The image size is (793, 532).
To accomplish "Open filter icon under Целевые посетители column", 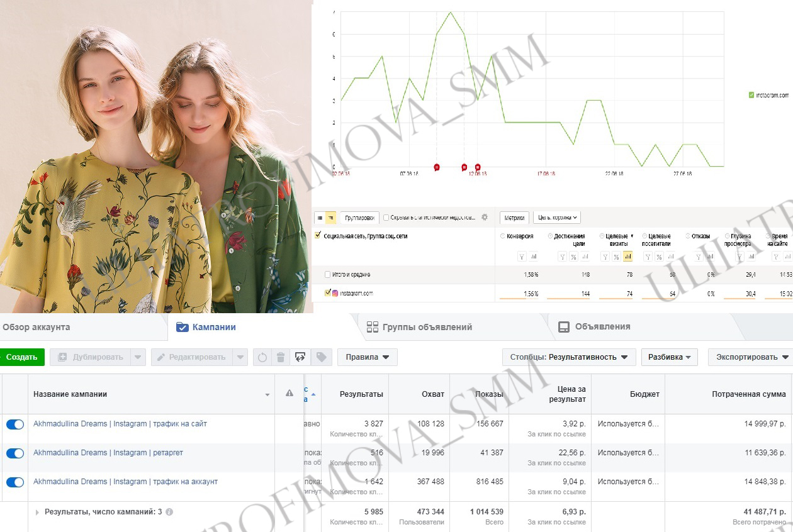I will click(648, 257).
